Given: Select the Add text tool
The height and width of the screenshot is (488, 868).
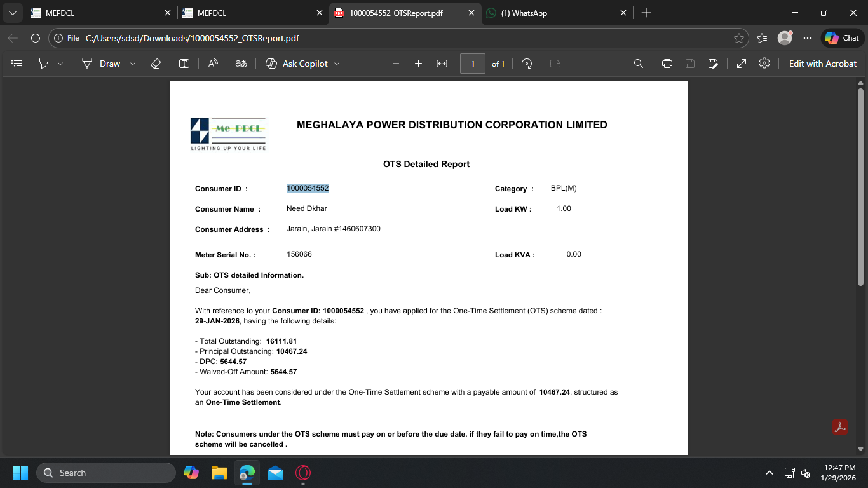Looking at the screenshot, I should [x=184, y=64].
